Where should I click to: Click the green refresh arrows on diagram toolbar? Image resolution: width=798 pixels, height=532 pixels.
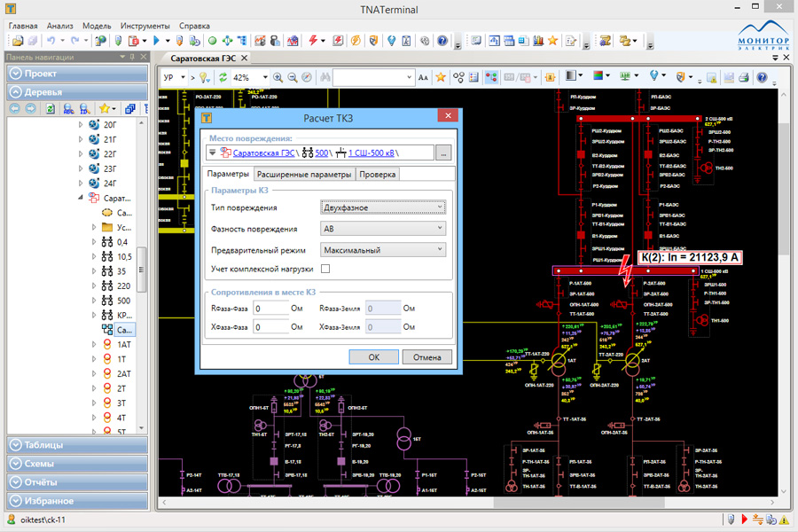[223, 77]
